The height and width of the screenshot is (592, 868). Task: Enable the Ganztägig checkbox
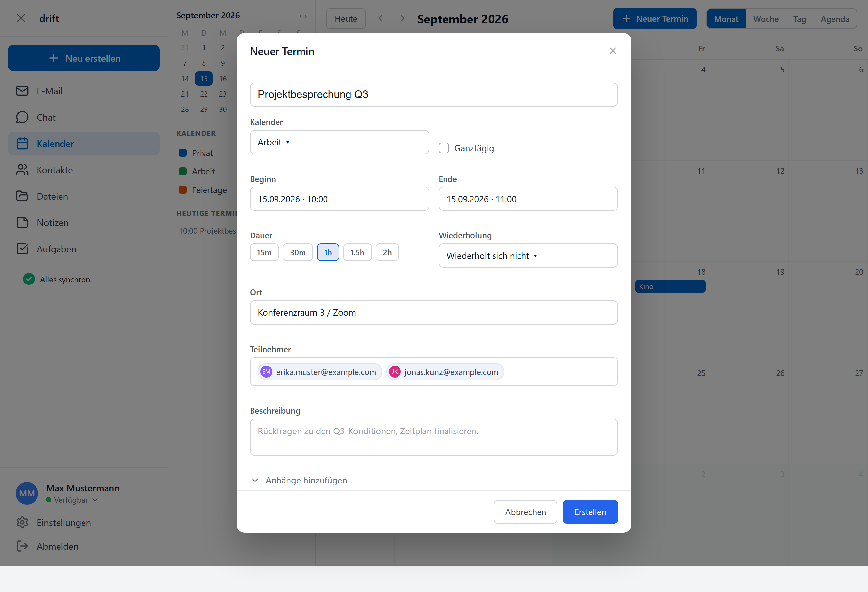444,148
